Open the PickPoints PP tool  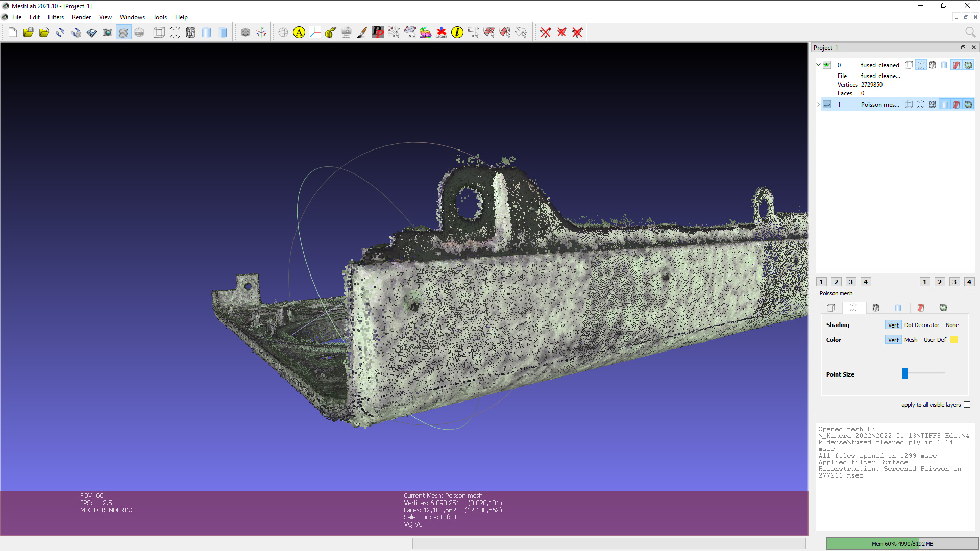(378, 33)
